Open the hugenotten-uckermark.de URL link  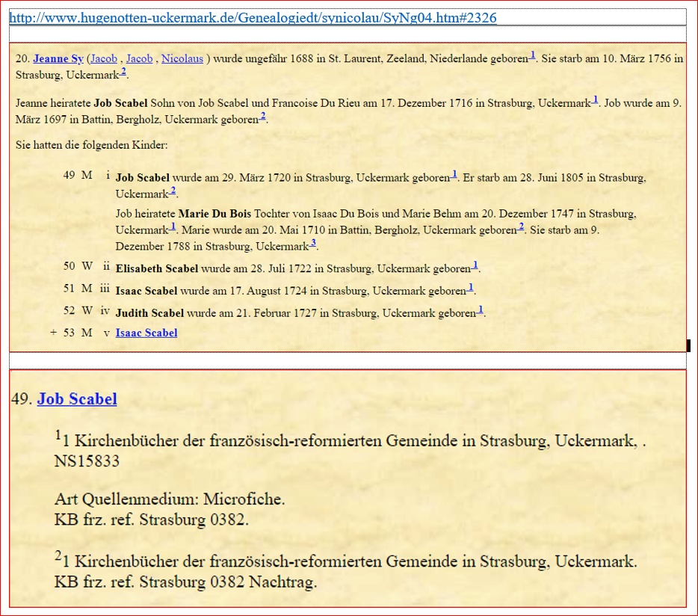point(253,18)
